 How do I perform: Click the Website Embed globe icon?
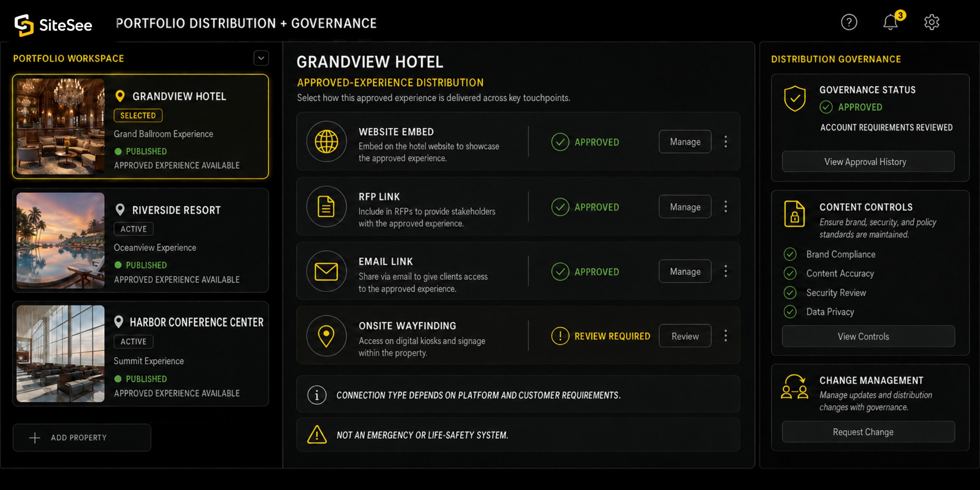coord(326,142)
